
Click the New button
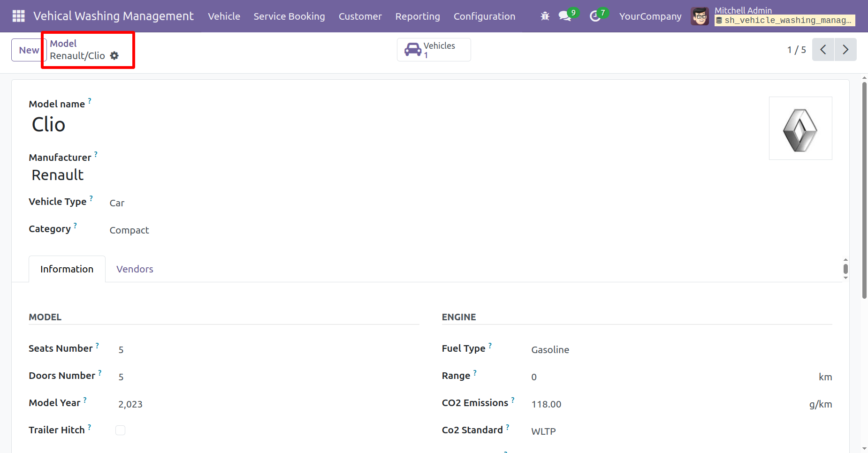29,50
